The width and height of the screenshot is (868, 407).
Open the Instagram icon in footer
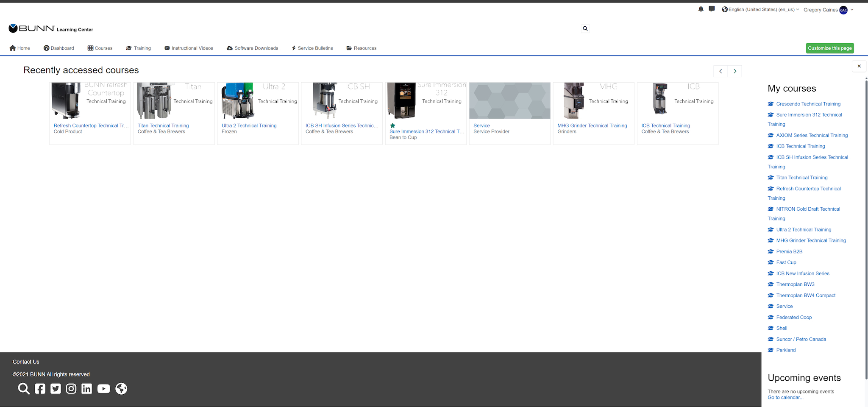point(71,389)
